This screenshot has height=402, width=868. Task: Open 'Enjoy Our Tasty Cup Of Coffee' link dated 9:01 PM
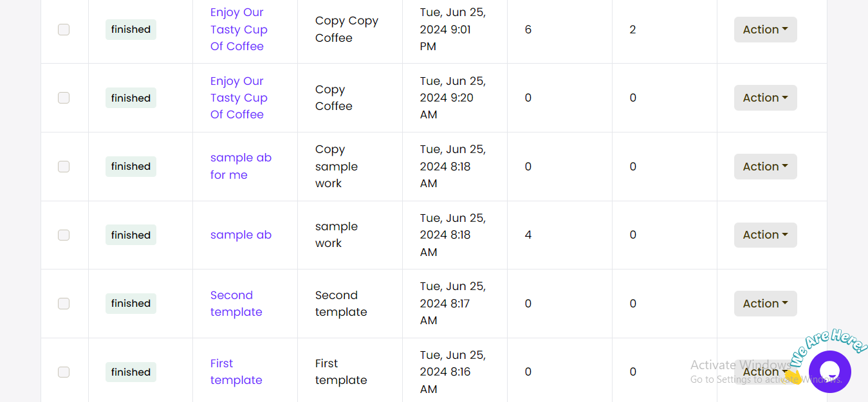pos(239,30)
